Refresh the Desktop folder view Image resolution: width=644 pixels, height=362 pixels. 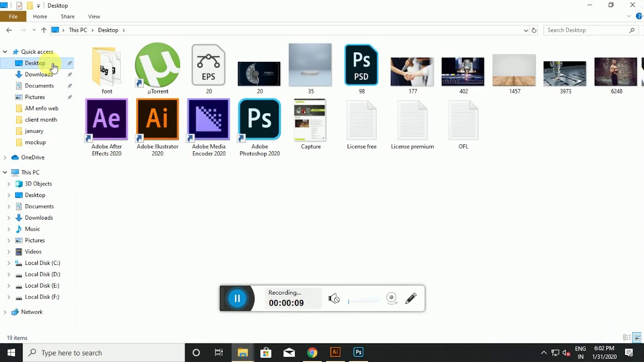click(x=534, y=30)
